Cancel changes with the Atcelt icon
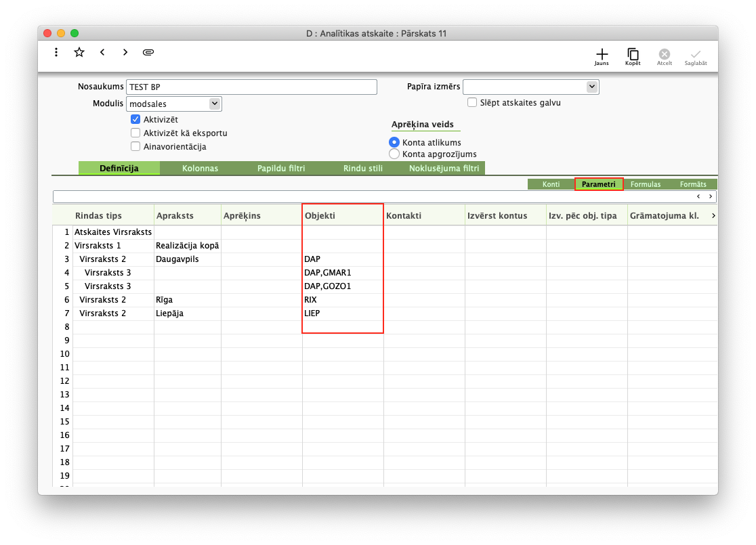This screenshot has height=545, width=756. 665,57
